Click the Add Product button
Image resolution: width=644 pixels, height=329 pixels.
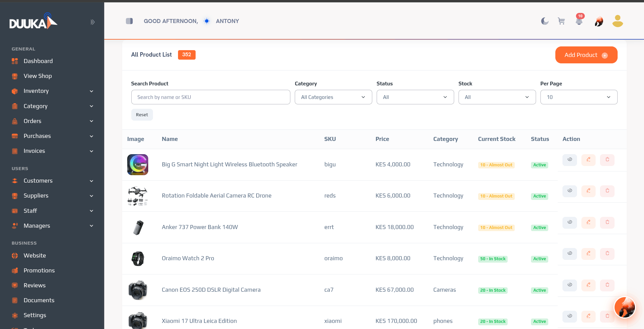point(586,55)
